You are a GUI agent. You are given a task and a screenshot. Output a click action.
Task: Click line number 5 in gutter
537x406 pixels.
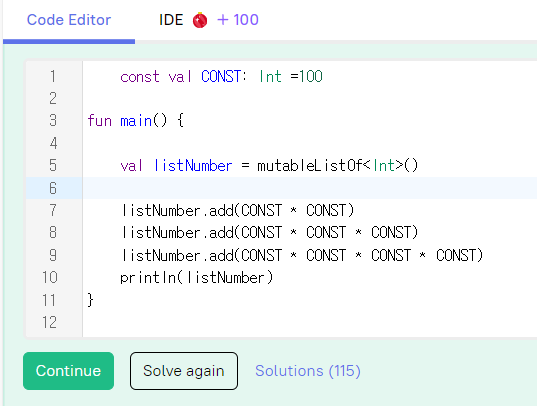coord(53,165)
